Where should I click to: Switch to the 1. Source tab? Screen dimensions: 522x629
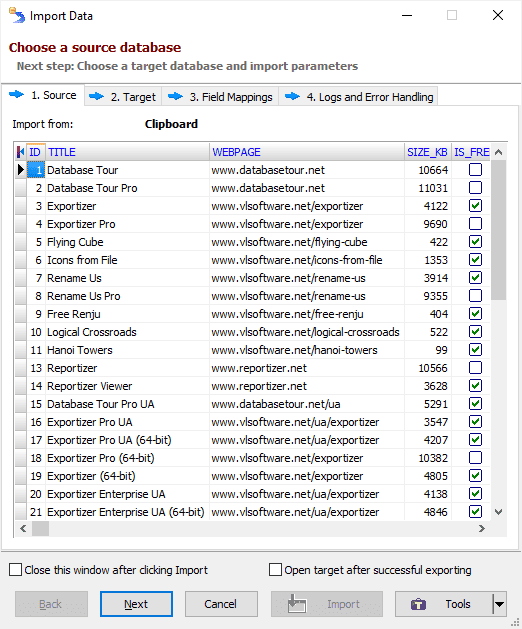point(43,95)
